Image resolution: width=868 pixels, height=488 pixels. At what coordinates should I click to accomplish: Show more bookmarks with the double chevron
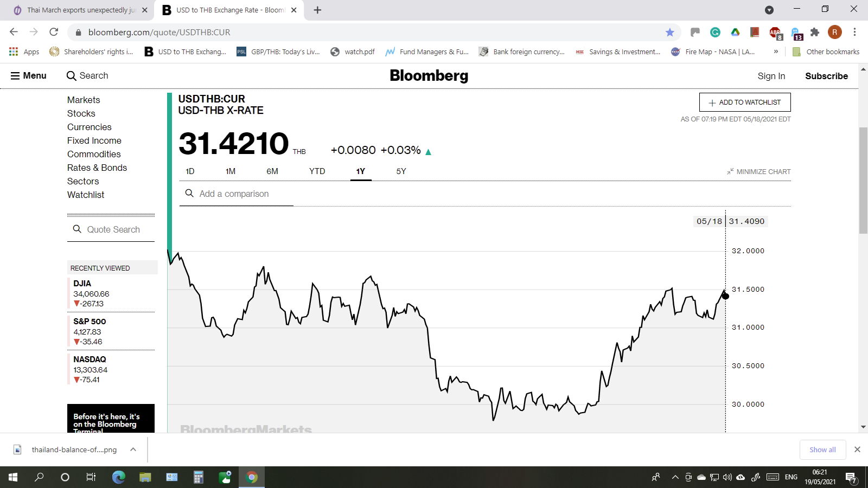coord(776,52)
